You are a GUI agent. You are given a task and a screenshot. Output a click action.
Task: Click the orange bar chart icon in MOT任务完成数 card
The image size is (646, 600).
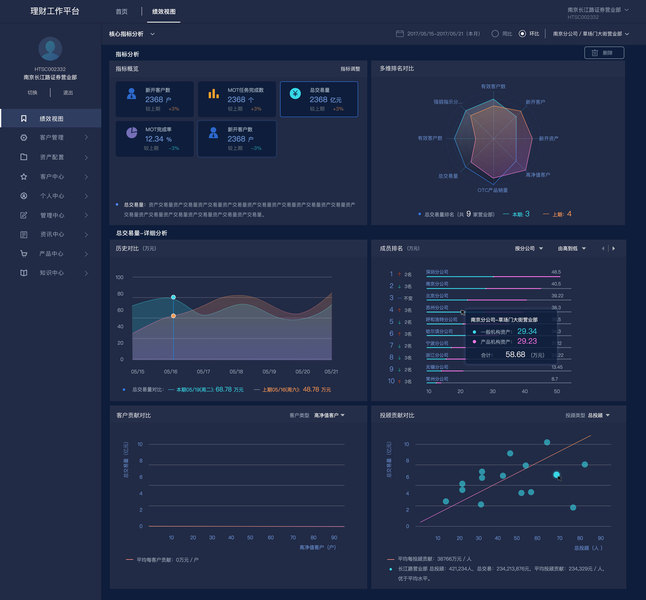(213, 94)
